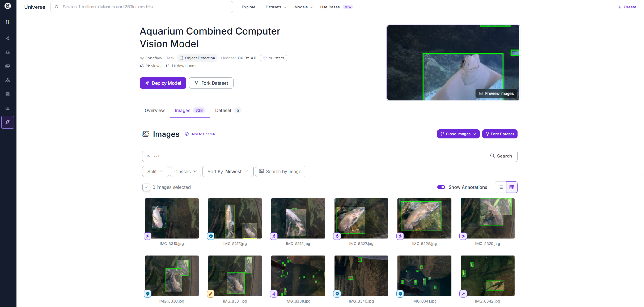Switch to grid view layout
The image size is (644, 307).
point(512,187)
